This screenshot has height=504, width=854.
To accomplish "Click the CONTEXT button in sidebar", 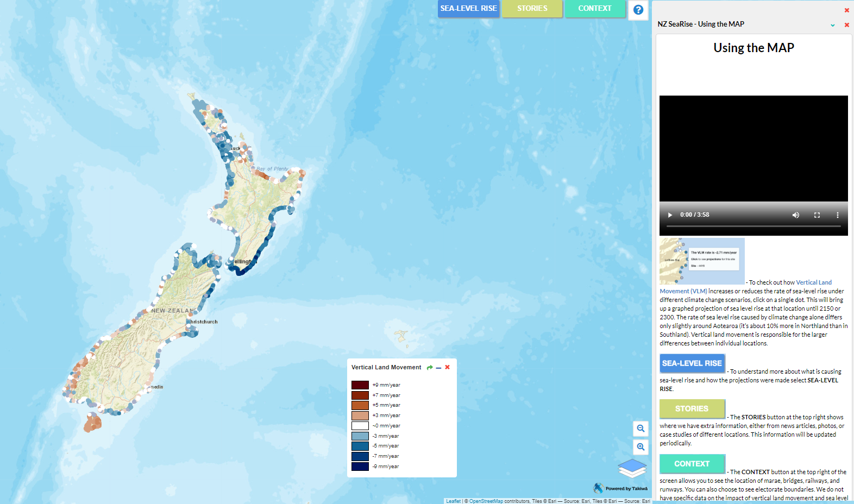I will pyautogui.click(x=692, y=464).
